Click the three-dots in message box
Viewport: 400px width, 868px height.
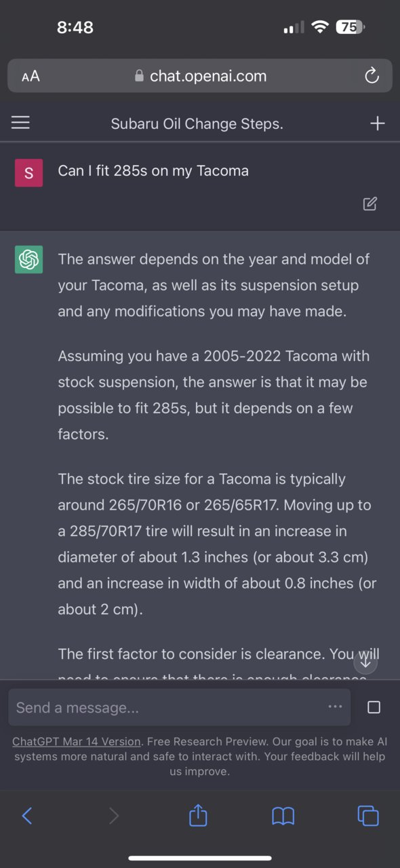pyautogui.click(x=335, y=706)
